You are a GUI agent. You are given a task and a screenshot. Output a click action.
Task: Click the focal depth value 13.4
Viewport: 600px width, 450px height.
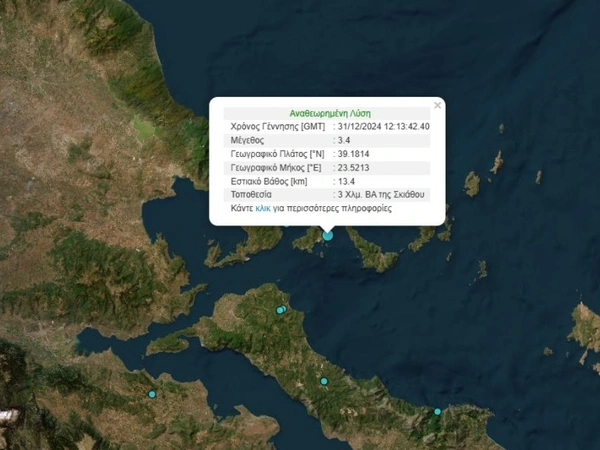tap(347, 183)
